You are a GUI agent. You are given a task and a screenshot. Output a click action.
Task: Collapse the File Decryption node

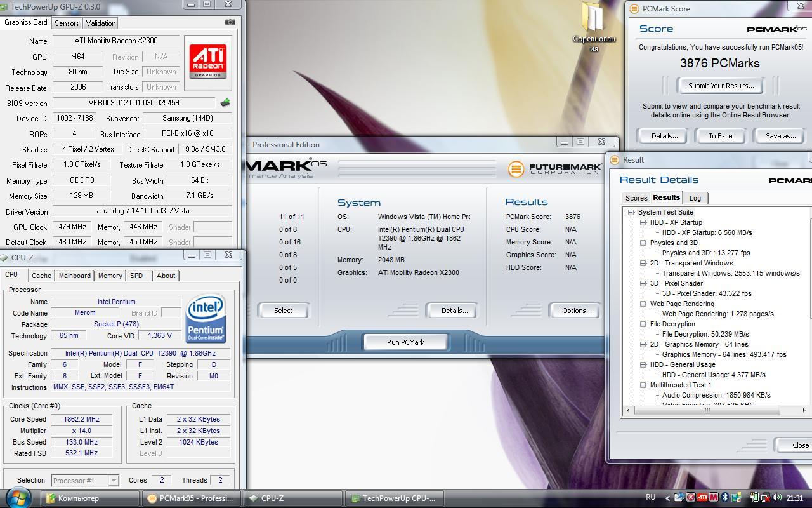coord(643,324)
